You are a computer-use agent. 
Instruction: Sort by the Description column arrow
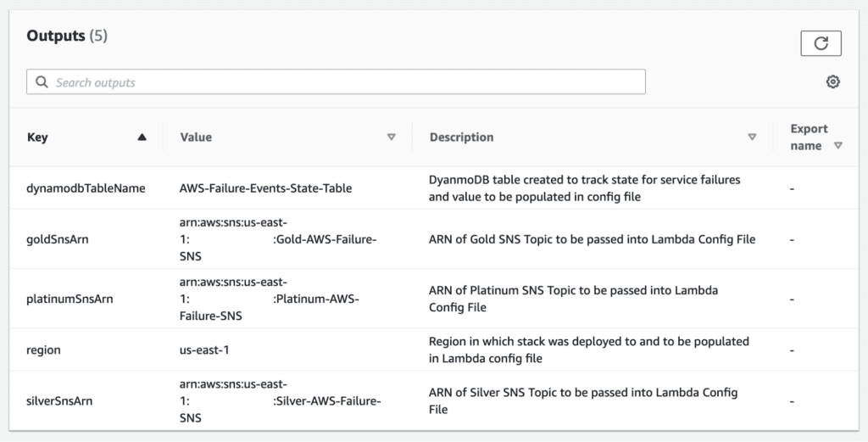click(751, 137)
